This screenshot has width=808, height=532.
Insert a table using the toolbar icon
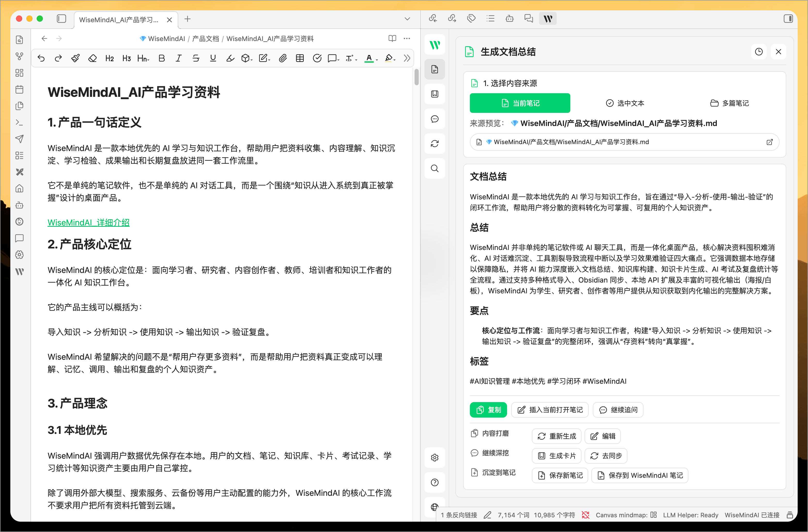[300, 58]
